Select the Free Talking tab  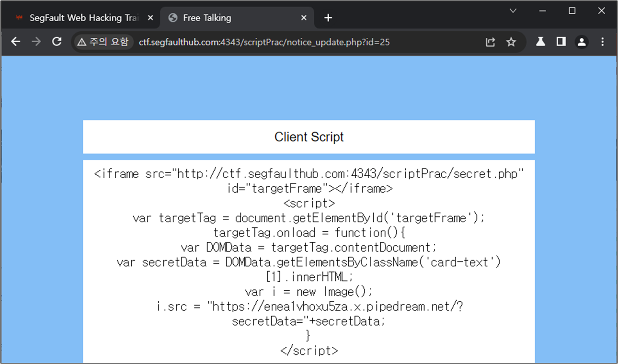pyautogui.click(x=238, y=18)
